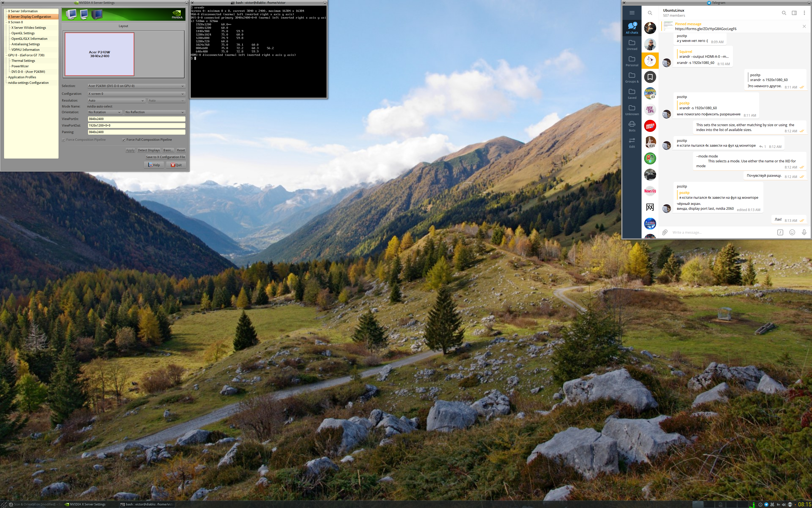Select X Server XVideo Settings in tree
Image resolution: width=812 pixels, height=508 pixels.
[29, 28]
